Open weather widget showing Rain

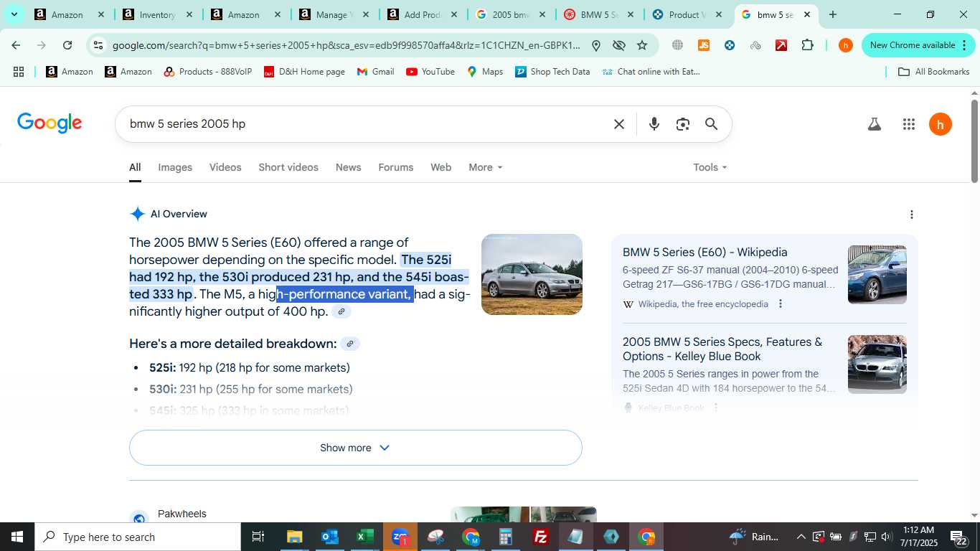(x=753, y=537)
